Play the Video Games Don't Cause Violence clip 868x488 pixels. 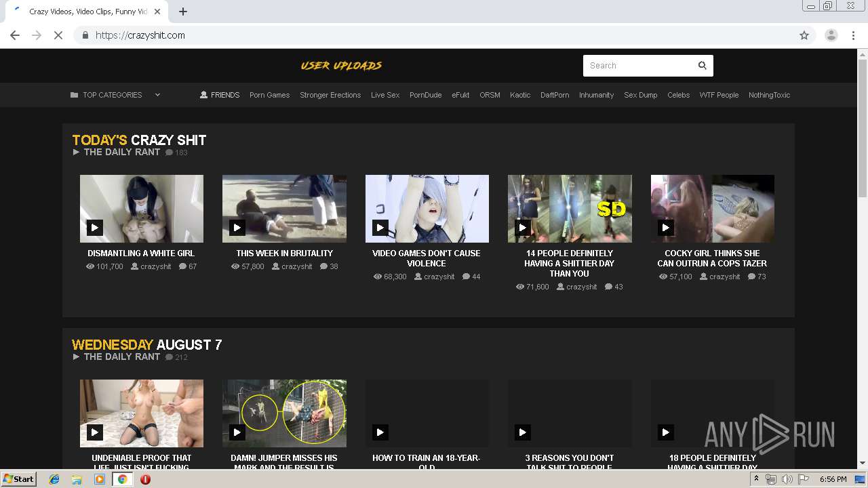(380, 228)
